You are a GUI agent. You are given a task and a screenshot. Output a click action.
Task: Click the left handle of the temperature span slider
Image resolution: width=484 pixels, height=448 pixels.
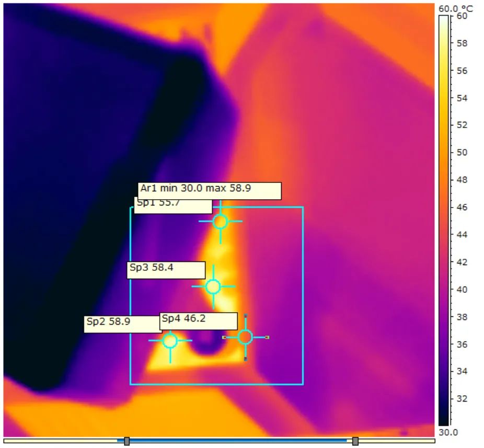tap(126, 441)
